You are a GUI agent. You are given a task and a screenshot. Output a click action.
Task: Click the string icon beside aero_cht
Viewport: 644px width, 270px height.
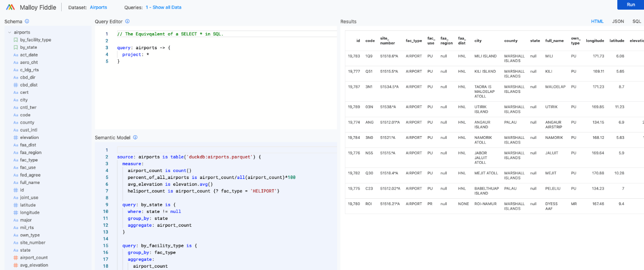point(16,63)
